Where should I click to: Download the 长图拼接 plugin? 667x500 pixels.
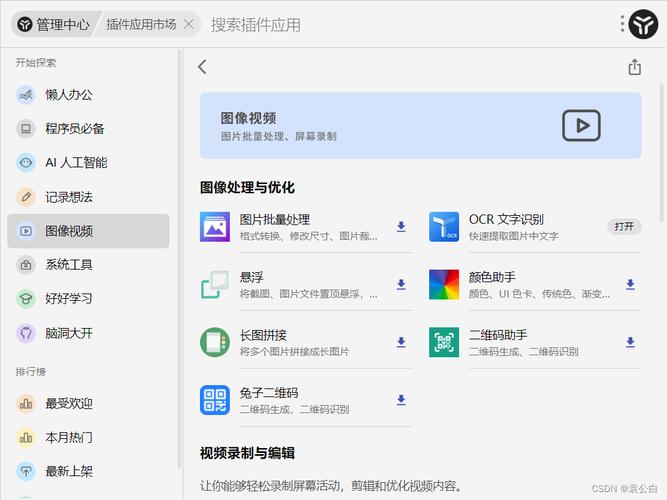point(401,342)
